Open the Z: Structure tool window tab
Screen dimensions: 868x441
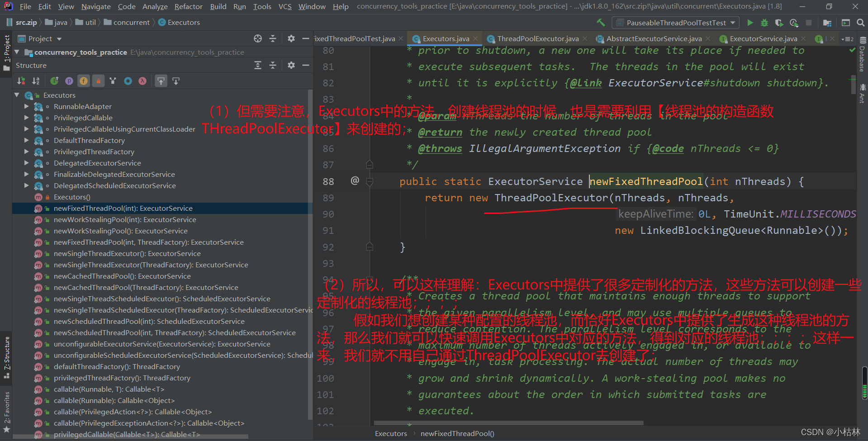click(x=6, y=357)
